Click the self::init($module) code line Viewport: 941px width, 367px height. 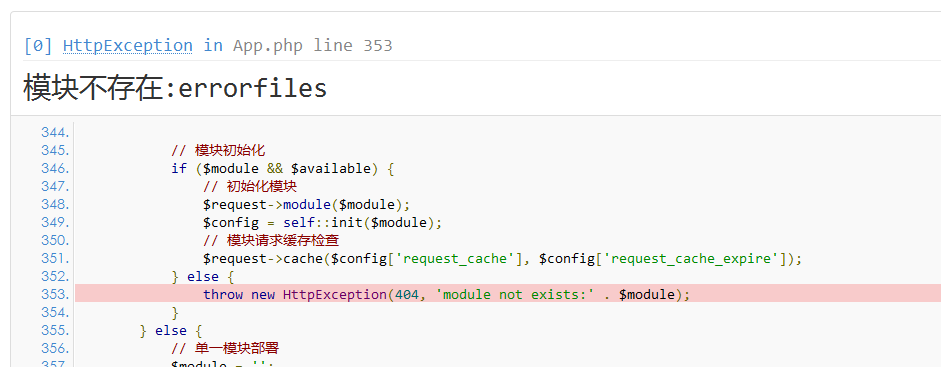[322, 222]
